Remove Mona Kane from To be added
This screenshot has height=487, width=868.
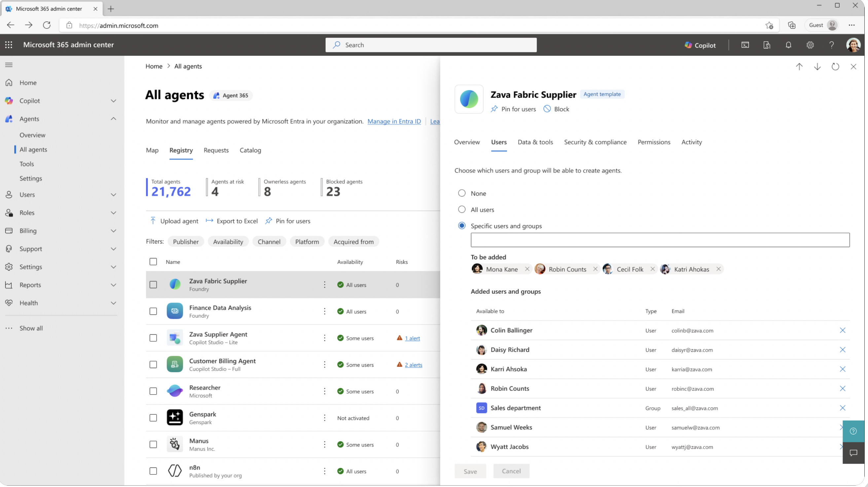[x=527, y=269]
